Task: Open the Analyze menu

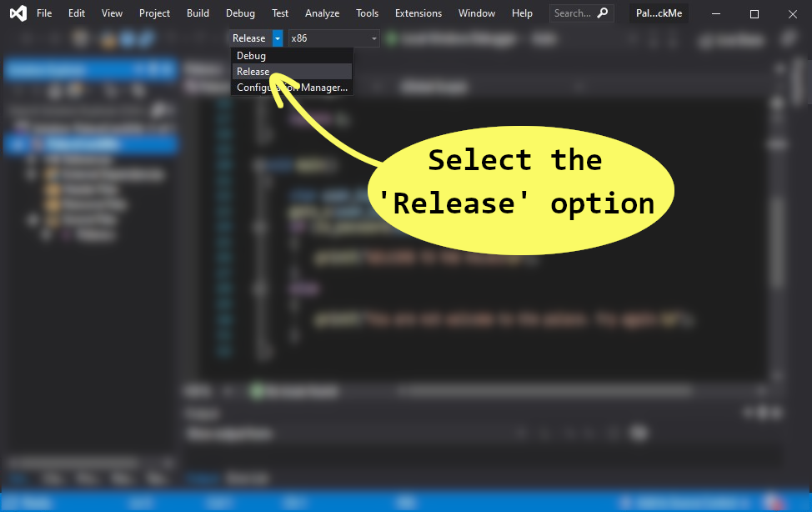Action: [x=322, y=13]
